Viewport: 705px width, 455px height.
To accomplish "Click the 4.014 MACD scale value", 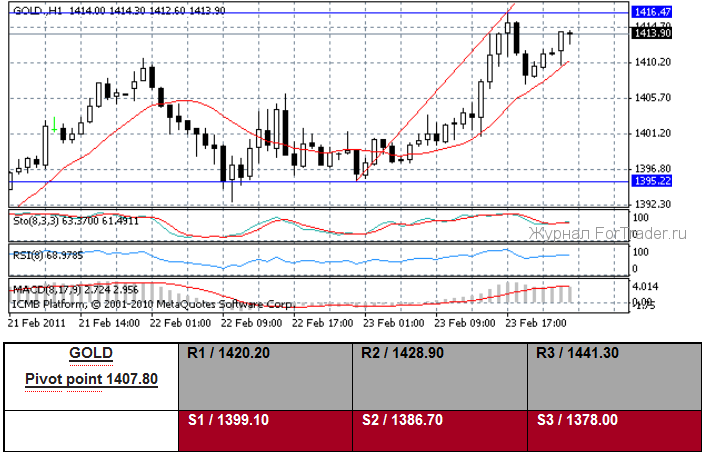I will pyautogui.click(x=645, y=286).
